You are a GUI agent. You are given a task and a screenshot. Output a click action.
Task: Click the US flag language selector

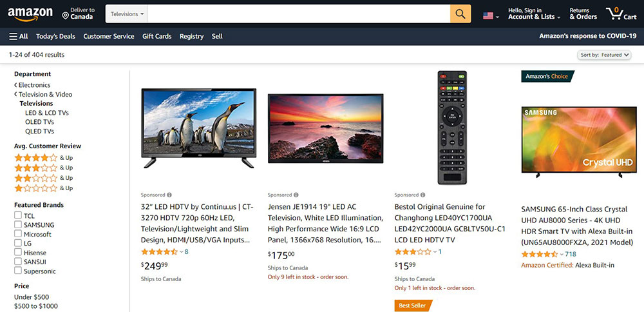(490, 16)
